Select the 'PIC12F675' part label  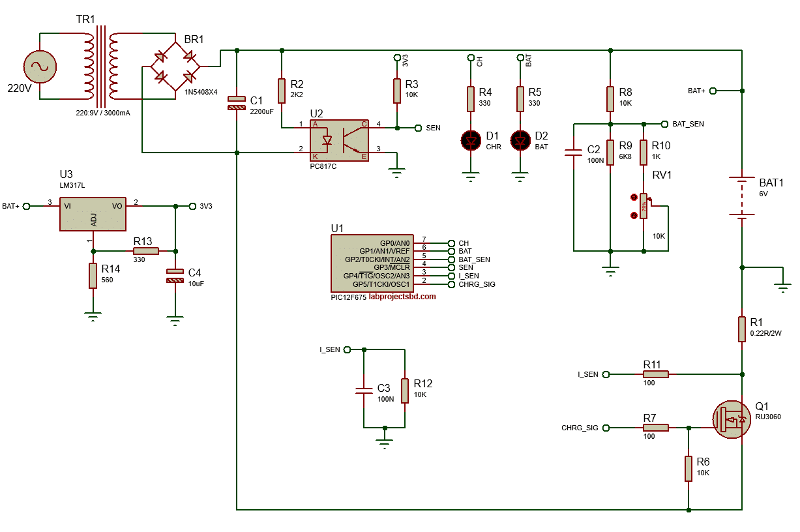click(348, 297)
